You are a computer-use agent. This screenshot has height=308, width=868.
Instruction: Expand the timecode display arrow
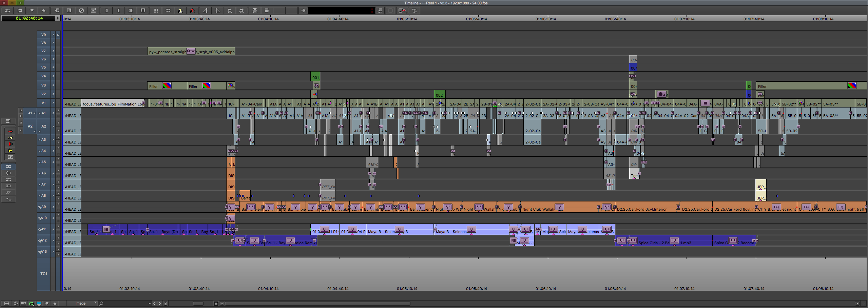pyautogui.click(x=58, y=18)
